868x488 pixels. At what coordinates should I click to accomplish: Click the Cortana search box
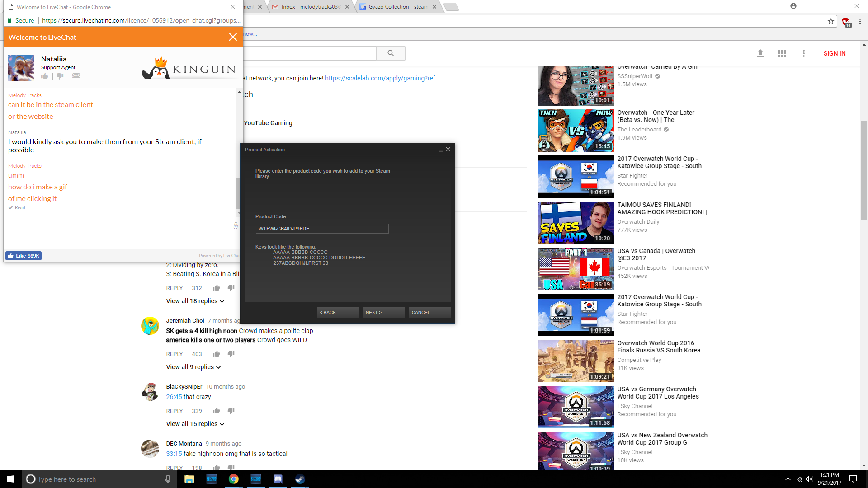coord(99,479)
